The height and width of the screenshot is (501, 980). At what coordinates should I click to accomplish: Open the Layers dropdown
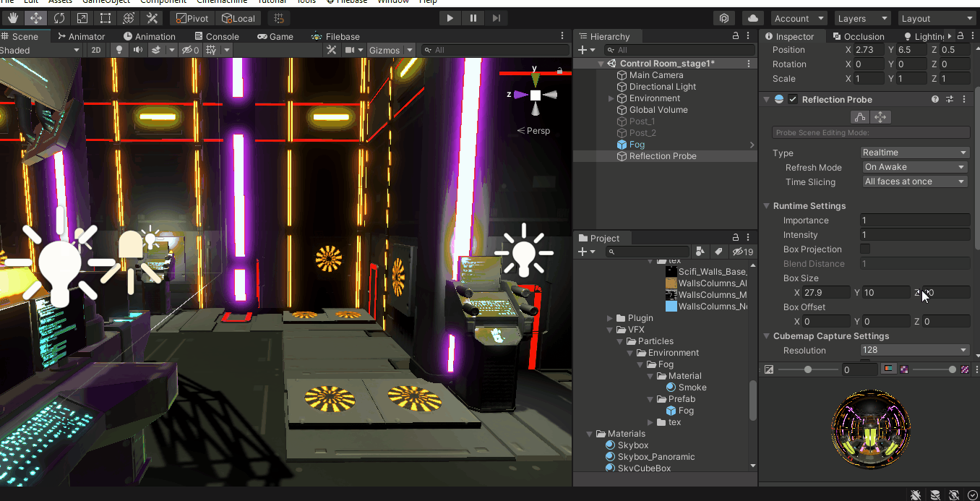tap(862, 18)
